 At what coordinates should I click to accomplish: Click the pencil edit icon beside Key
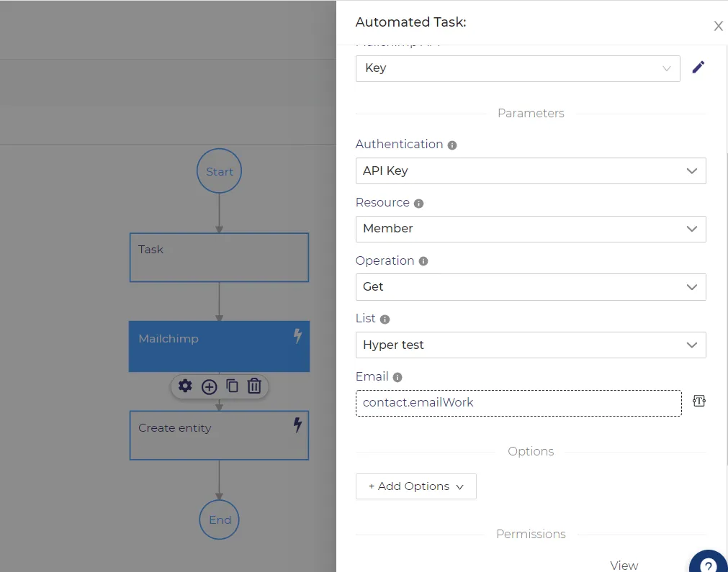[698, 67]
